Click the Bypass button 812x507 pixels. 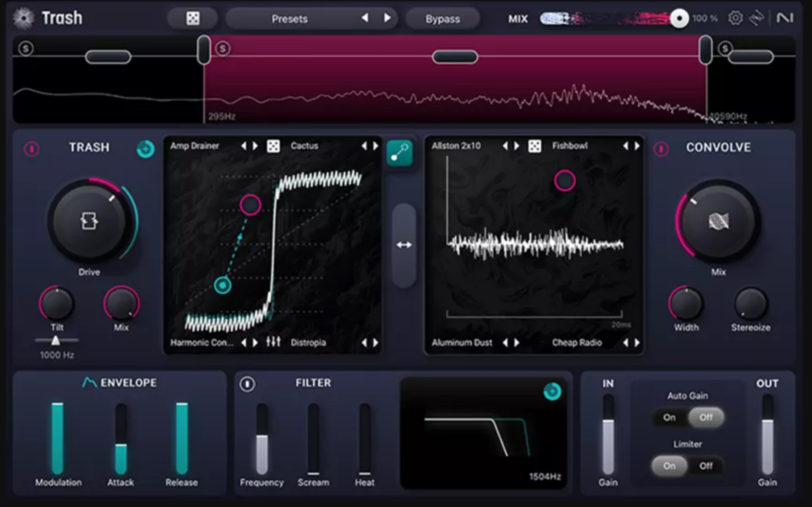(x=443, y=18)
